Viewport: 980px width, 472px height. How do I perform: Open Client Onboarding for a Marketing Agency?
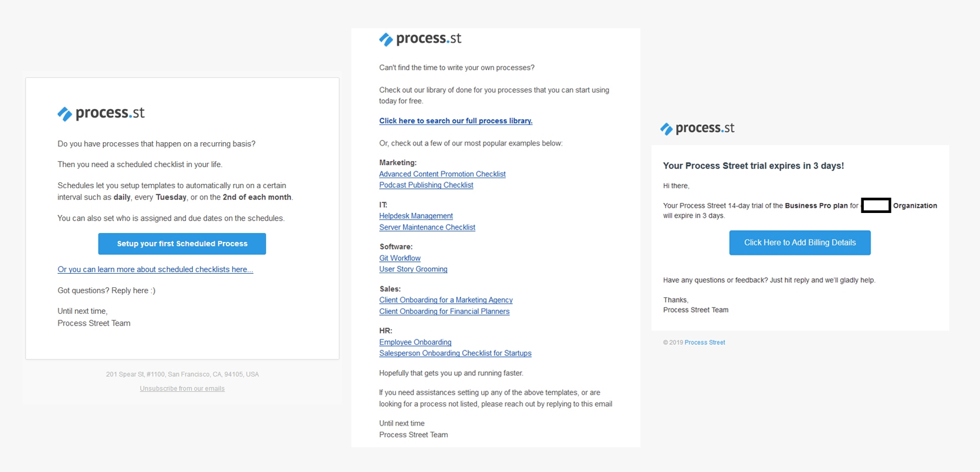pyautogui.click(x=446, y=300)
